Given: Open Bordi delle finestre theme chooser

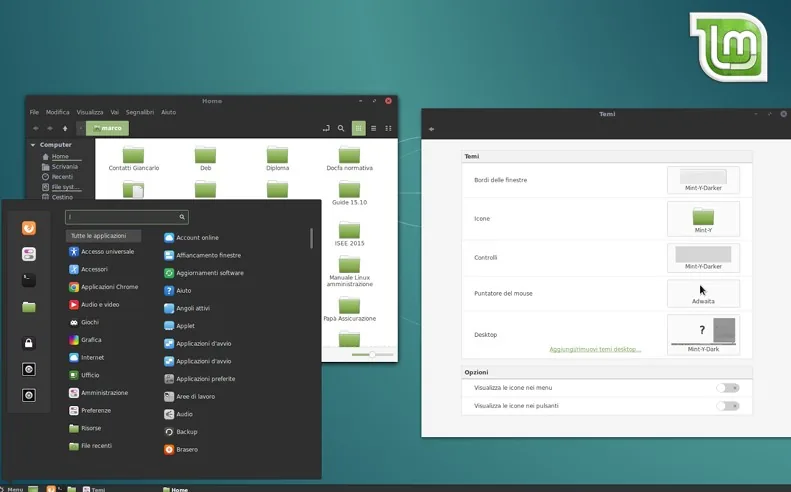Looking at the screenshot, I should (x=703, y=180).
